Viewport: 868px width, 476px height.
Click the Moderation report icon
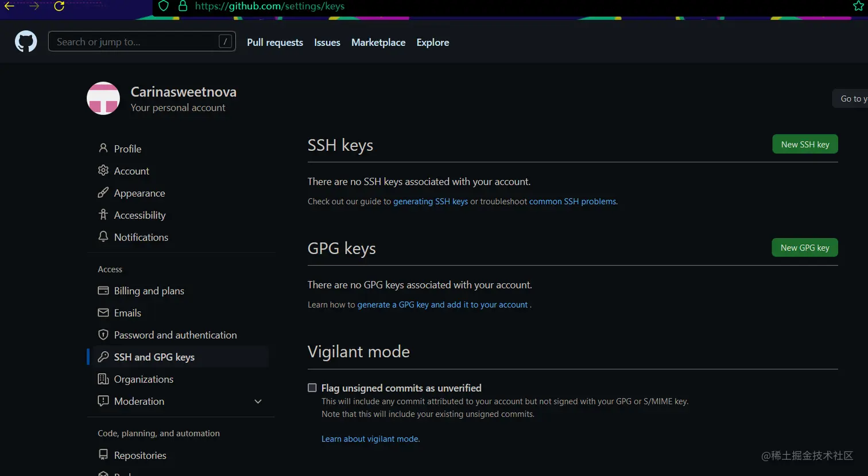(x=103, y=401)
